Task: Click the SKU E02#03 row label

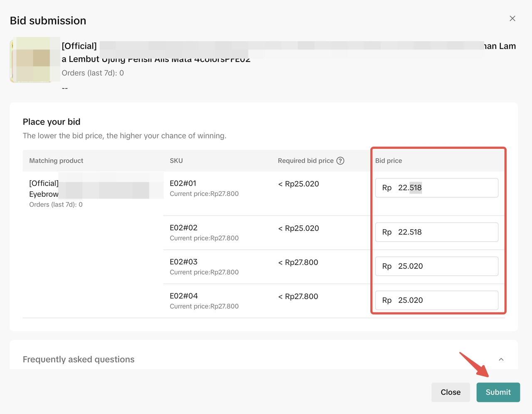Action: pyautogui.click(x=183, y=262)
